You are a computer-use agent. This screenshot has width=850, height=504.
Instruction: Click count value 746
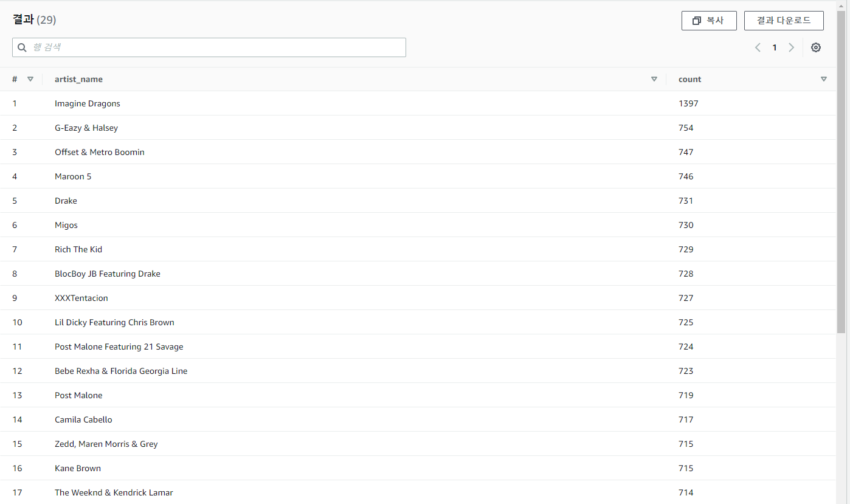point(686,176)
